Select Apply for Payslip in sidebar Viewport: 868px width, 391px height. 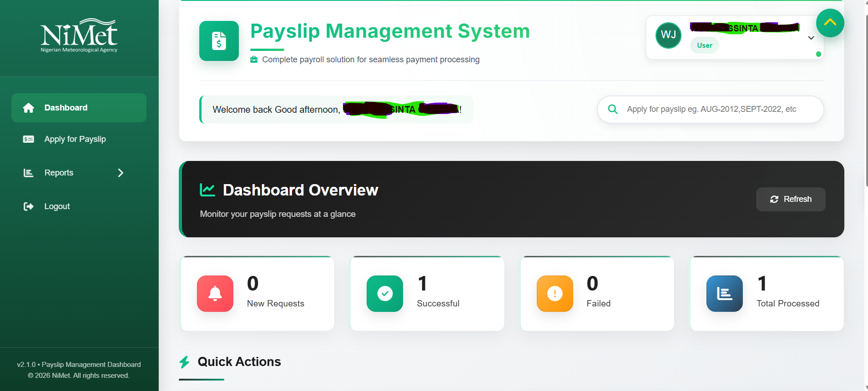pos(75,139)
